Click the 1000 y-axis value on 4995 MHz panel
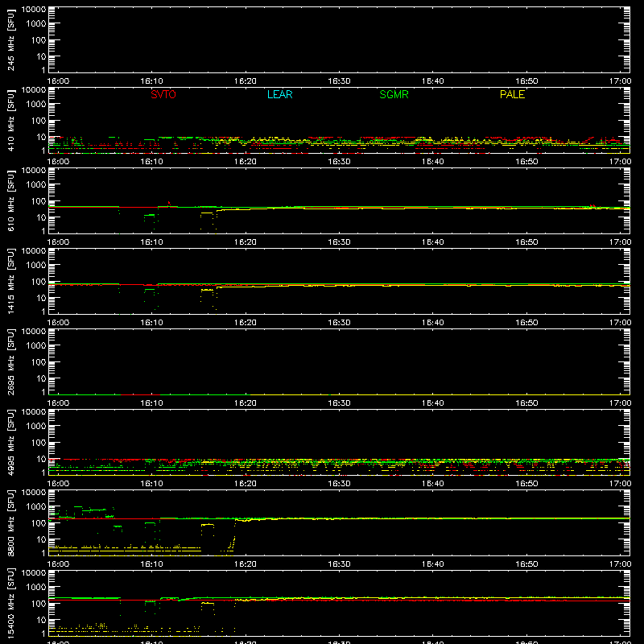 pos(36,426)
